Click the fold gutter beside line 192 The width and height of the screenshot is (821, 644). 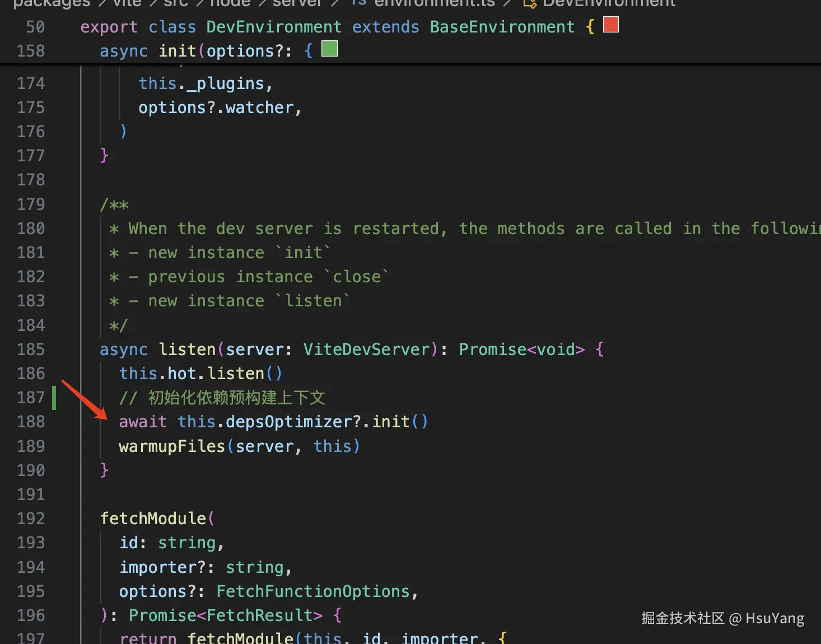pyautogui.click(x=66, y=519)
